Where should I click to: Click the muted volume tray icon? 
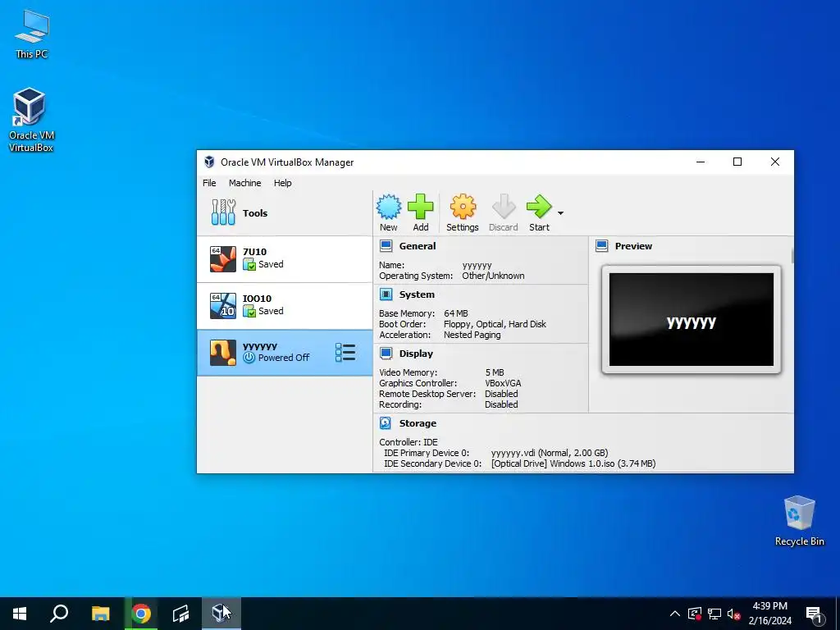click(x=734, y=614)
